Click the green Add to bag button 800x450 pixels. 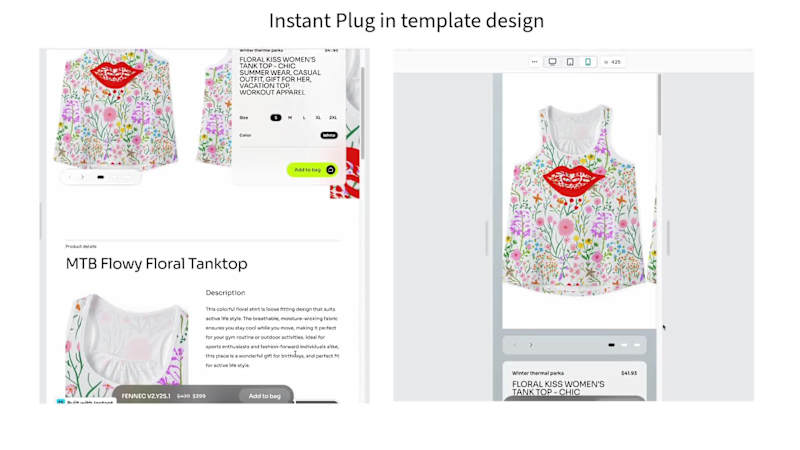tap(312, 170)
